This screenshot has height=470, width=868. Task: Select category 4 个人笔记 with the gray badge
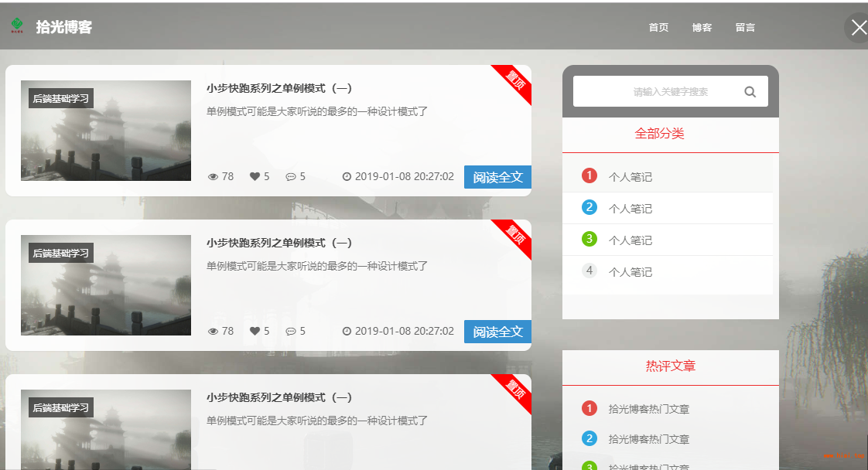pos(668,271)
